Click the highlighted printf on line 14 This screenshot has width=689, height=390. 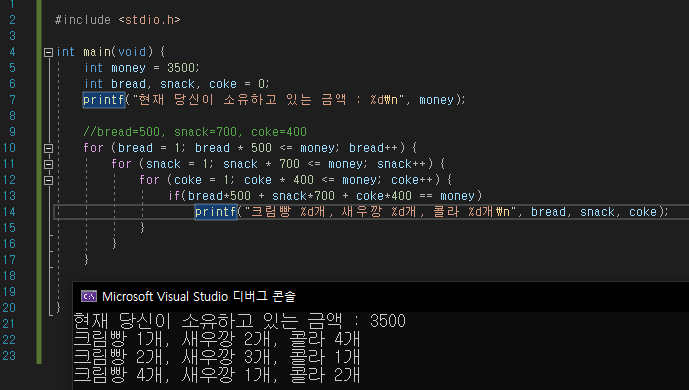coord(216,212)
